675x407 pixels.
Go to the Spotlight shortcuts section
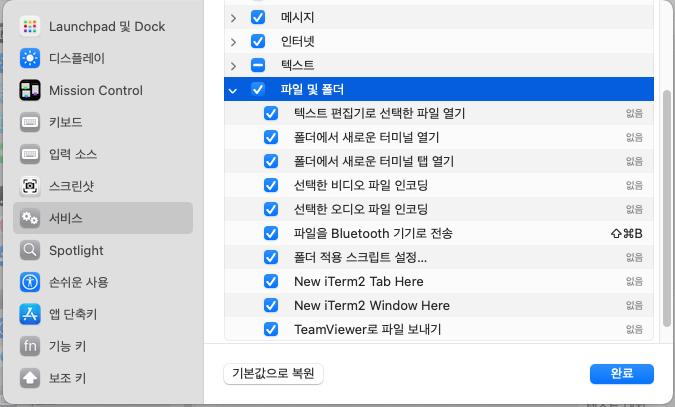pyautogui.click(x=103, y=250)
